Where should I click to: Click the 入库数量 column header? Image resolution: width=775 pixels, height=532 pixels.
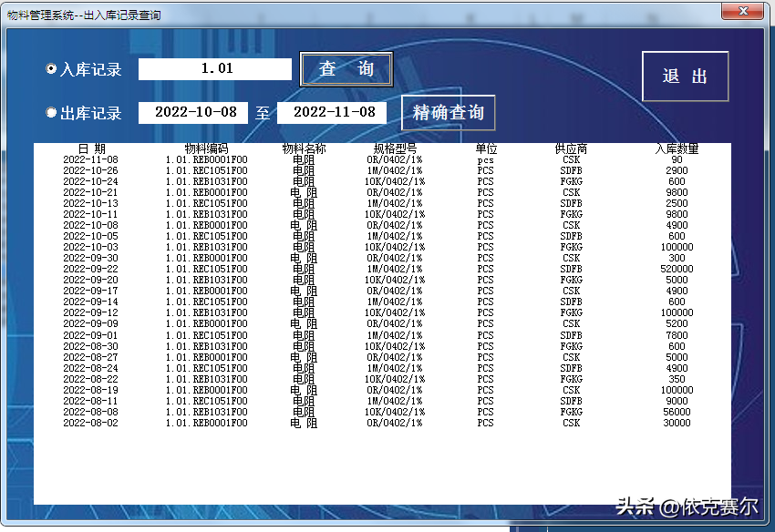coord(677,148)
